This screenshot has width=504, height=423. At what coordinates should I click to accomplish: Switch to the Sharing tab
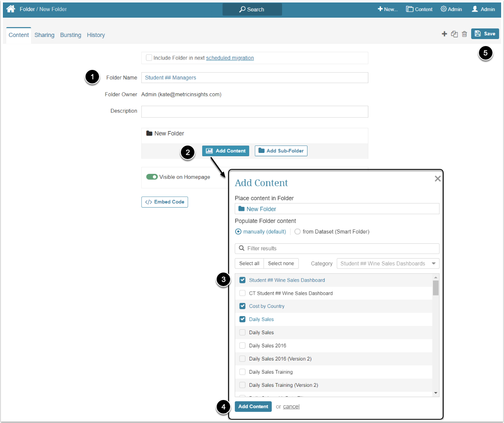44,35
